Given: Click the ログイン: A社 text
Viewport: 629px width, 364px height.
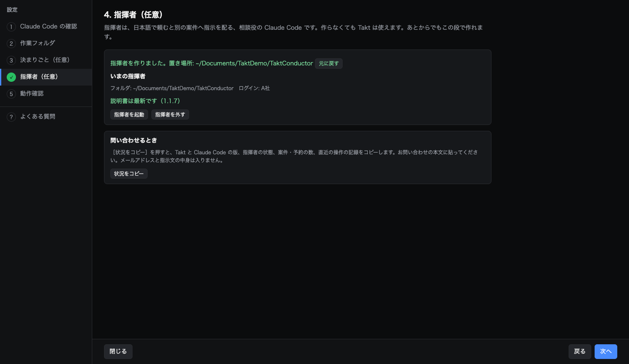Looking at the screenshot, I should (x=255, y=88).
